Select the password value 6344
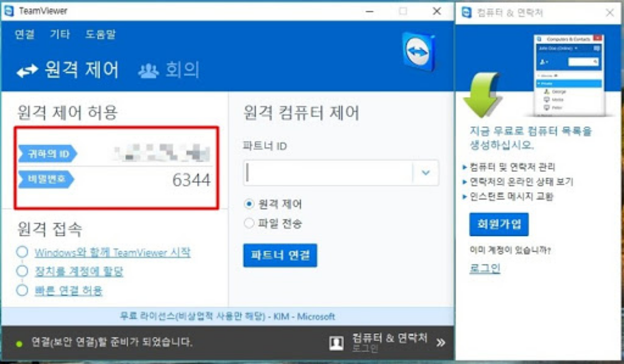Screen dimensions: 624x364 pyautogui.click(x=192, y=180)
